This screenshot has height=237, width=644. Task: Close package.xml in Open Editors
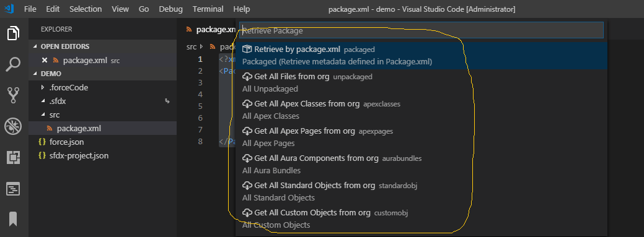tap(45, 60)
